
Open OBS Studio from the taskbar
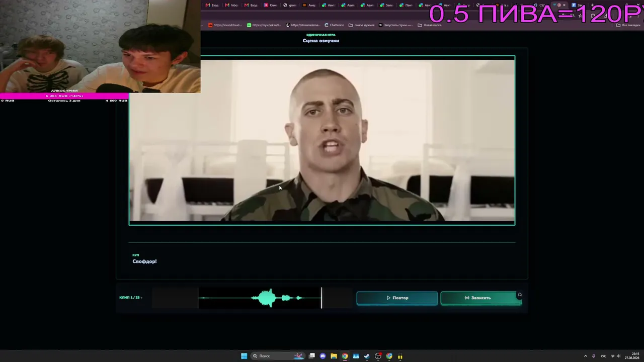[378, 356]
